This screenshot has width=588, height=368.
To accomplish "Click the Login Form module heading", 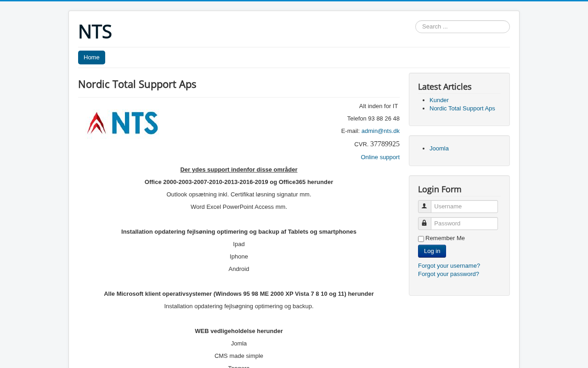I will coord(440,189).
